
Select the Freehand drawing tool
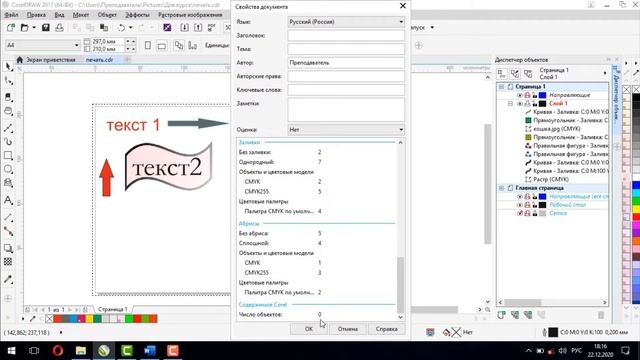8,128
